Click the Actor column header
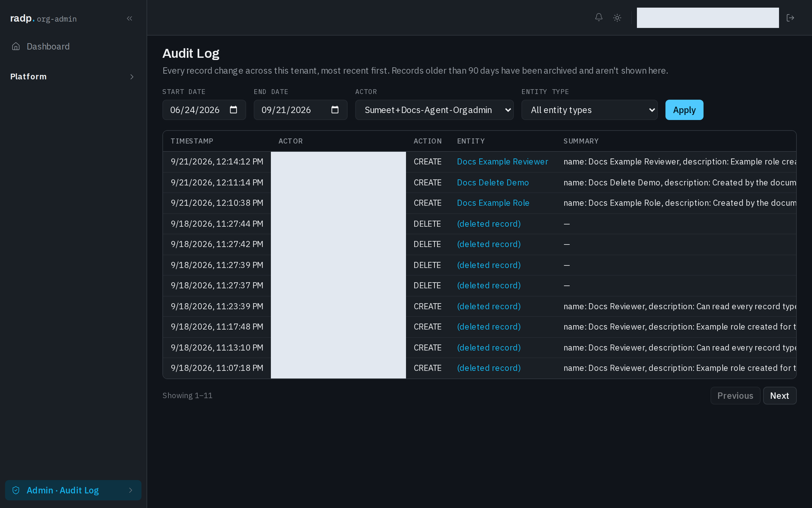 [x=290, y=141]
